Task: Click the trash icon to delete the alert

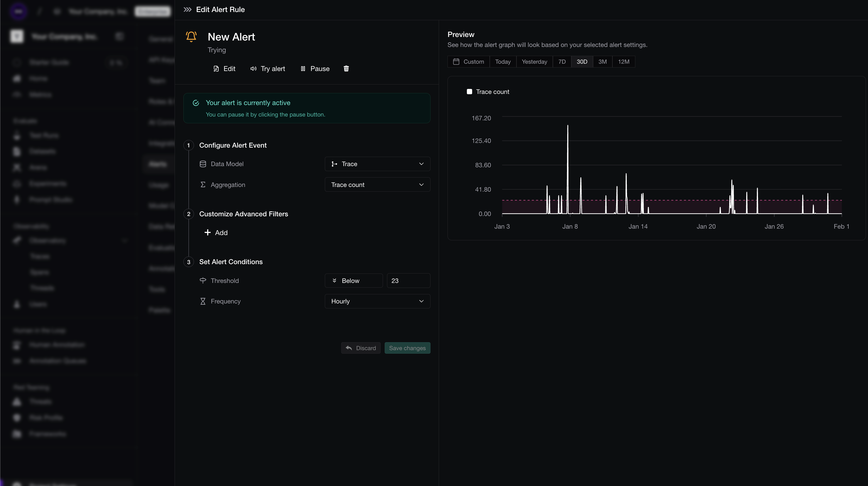Action: click(346, 68)
